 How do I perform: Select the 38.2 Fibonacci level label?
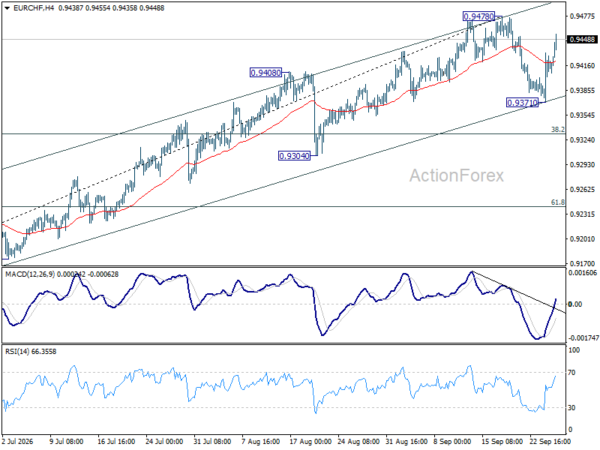tap(558, 129)
